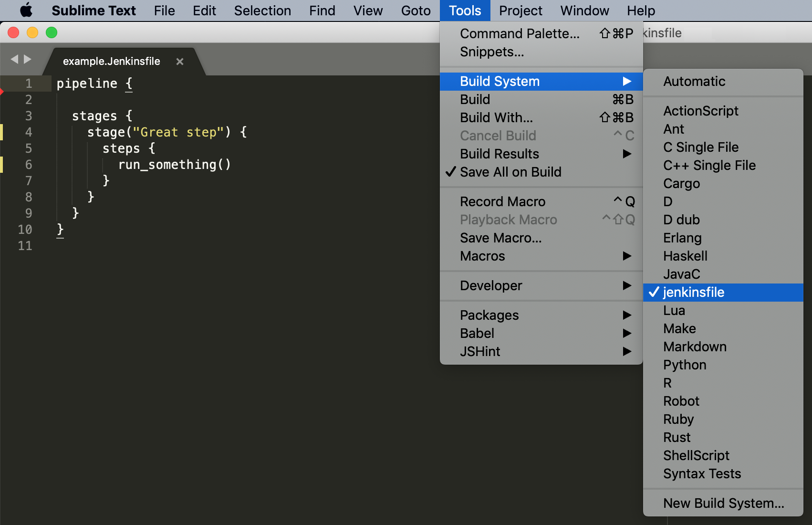Choose the R build system
This screenshot has height=525, width=812.
pos(723,383)
